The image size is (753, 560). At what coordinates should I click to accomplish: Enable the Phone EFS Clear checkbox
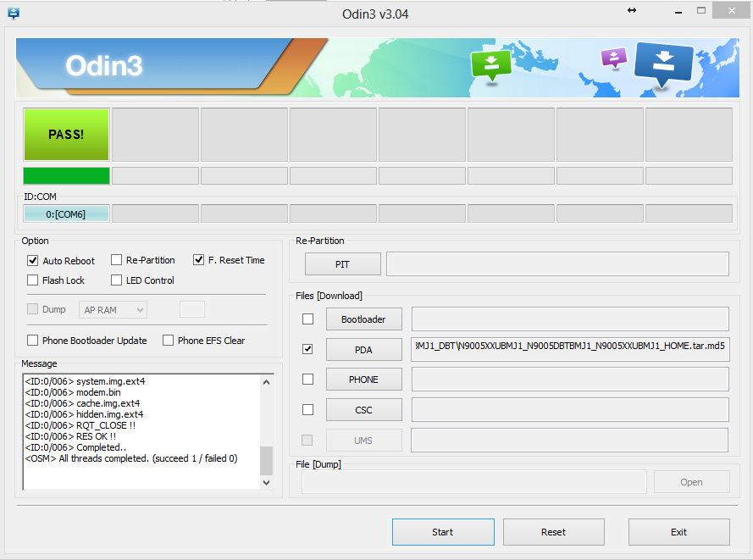coord(168,340)
